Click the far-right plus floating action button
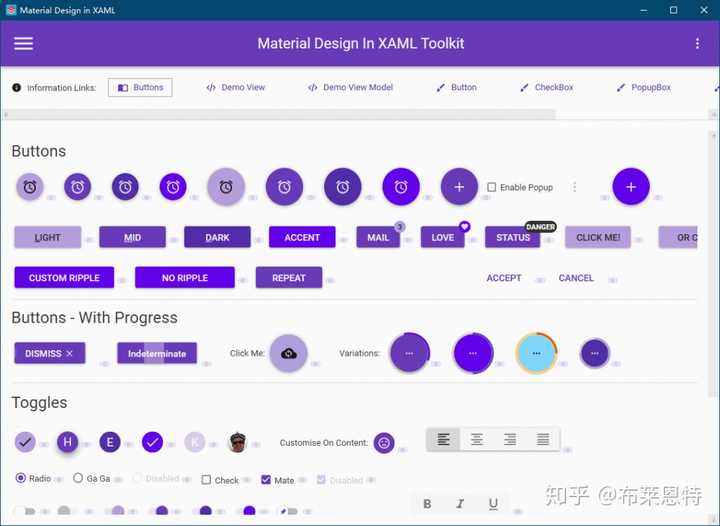This screenshot has height=526, width=720. click(631, 187)
